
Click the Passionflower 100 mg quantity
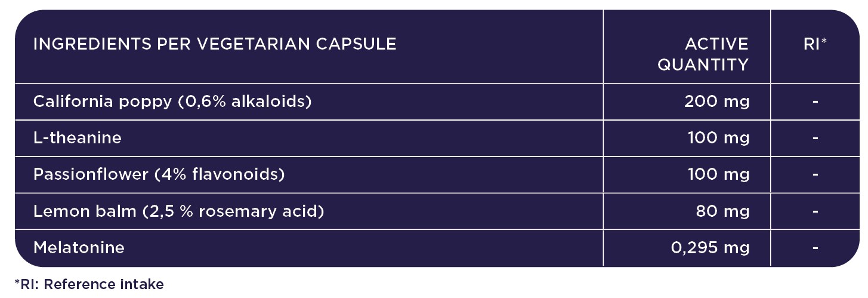718,174
